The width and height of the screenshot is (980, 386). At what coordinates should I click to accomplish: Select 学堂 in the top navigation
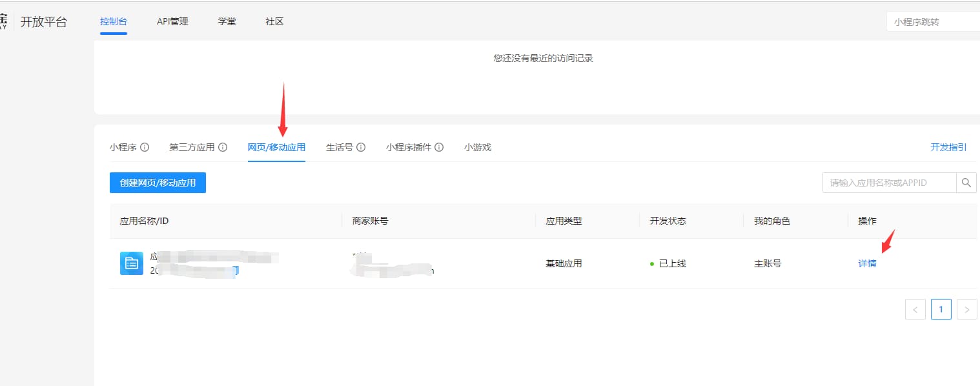pyautogui.click(x=227, y=21)
